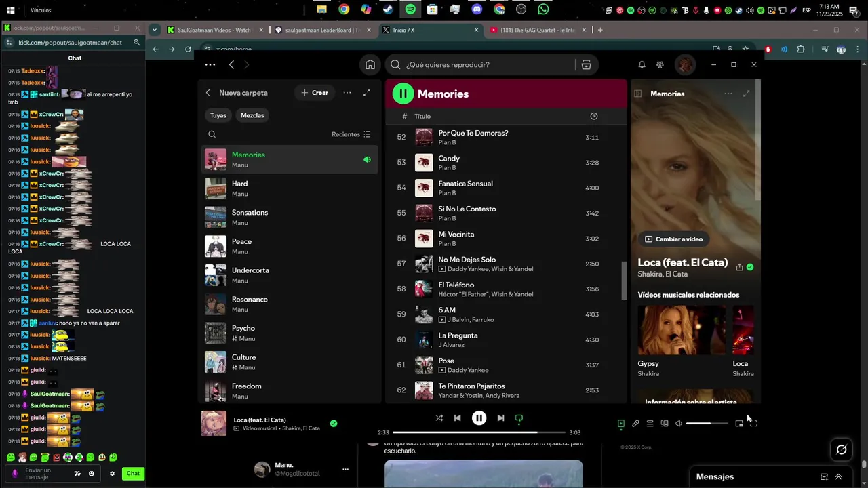
Task: Play track Fanatica Sensual
Action: click(506, 188)
